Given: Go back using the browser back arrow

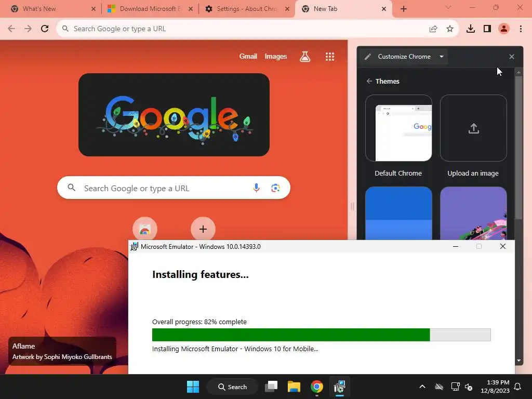Looking at the screenshot, I should [11, 29].
